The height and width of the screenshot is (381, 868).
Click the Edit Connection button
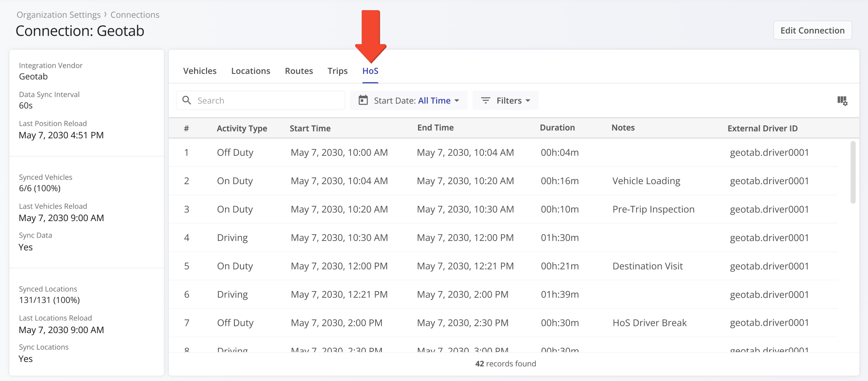tap(812, 31)
